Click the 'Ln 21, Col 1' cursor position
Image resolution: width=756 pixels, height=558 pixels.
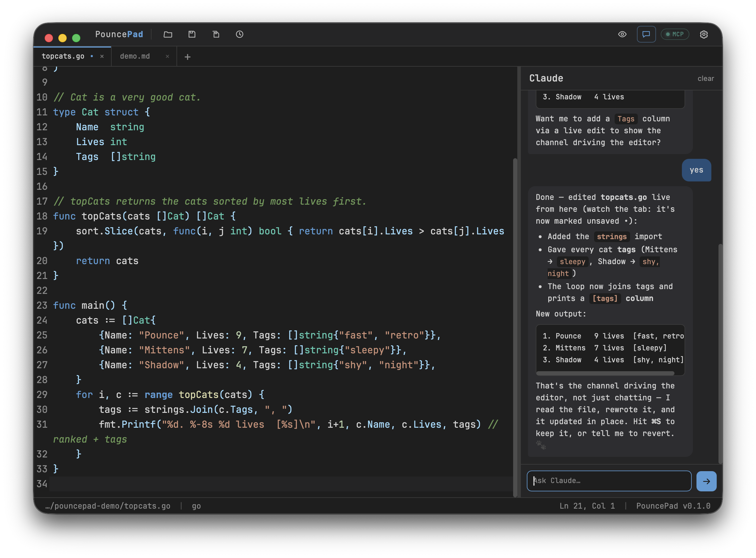(587, 506)
